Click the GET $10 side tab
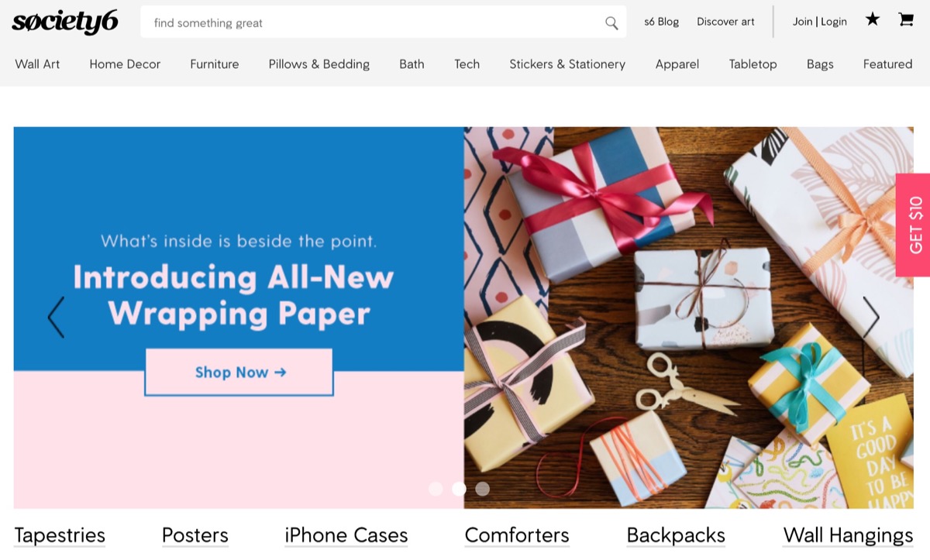This screenshot has height=560, width=930. coord(913,225)
